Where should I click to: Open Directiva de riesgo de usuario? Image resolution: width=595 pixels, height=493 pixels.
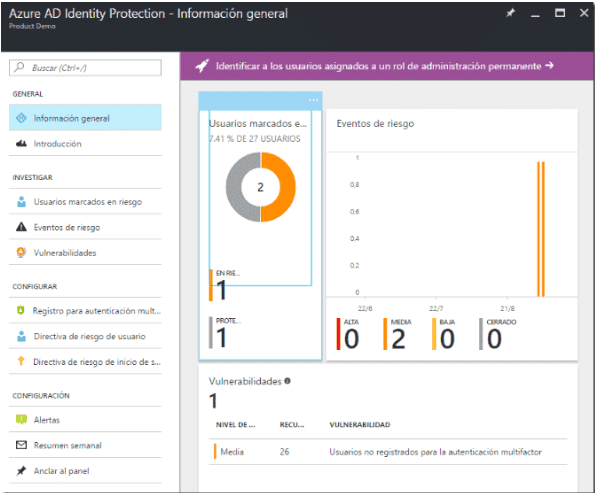point(85,336)
